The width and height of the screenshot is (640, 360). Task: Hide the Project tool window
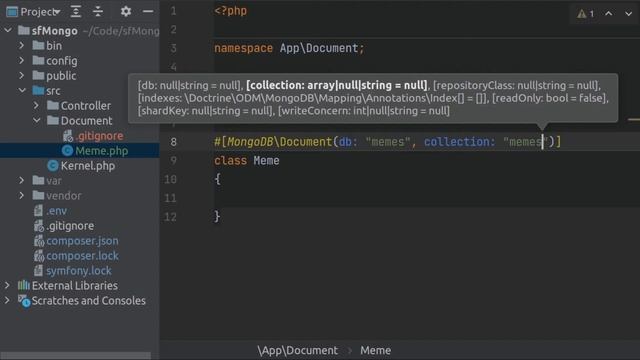coord(148,11)
